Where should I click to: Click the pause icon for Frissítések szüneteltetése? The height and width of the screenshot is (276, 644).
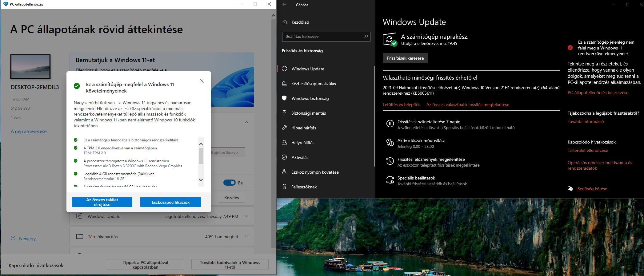coord(390,124)
